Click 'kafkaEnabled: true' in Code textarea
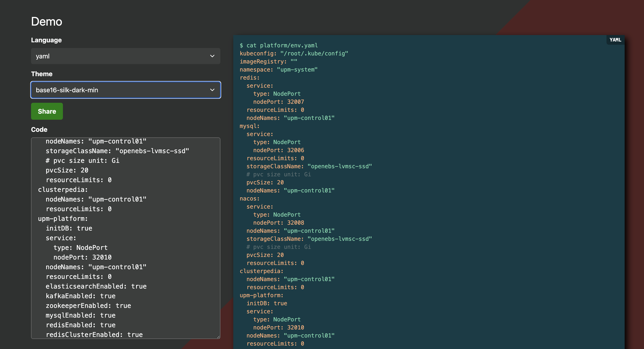The width and height of the screenshot is (644, 349). click(x=80, y=296)
